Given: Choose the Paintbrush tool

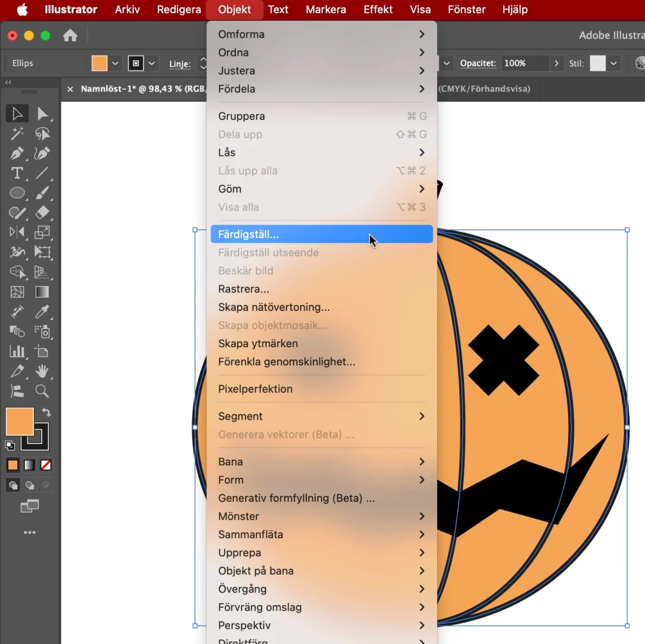Looking at the screenshot, I should (x=42, y=193).
